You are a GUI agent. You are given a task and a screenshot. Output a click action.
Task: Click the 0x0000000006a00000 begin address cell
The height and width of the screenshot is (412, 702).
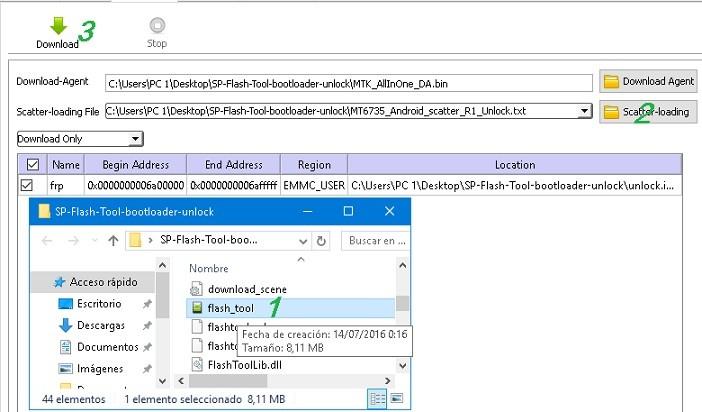[135, 185]
